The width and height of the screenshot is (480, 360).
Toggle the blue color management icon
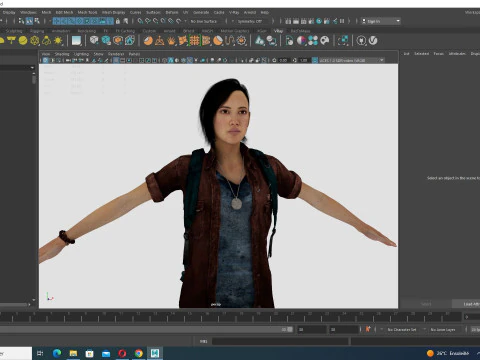tap(315, 60)
